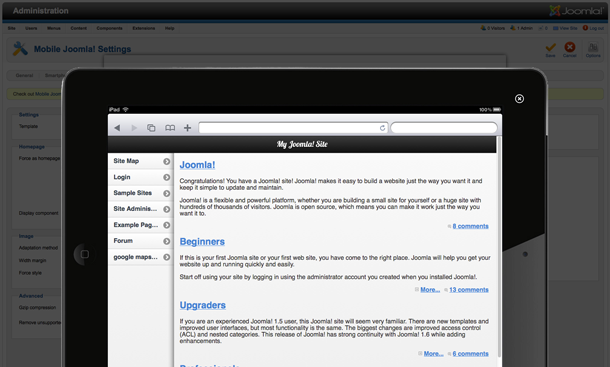Open Menus menu in admin bar
The width and height of the screenshot is (610, 367).
pyautogui.click(x=54, y=28)
